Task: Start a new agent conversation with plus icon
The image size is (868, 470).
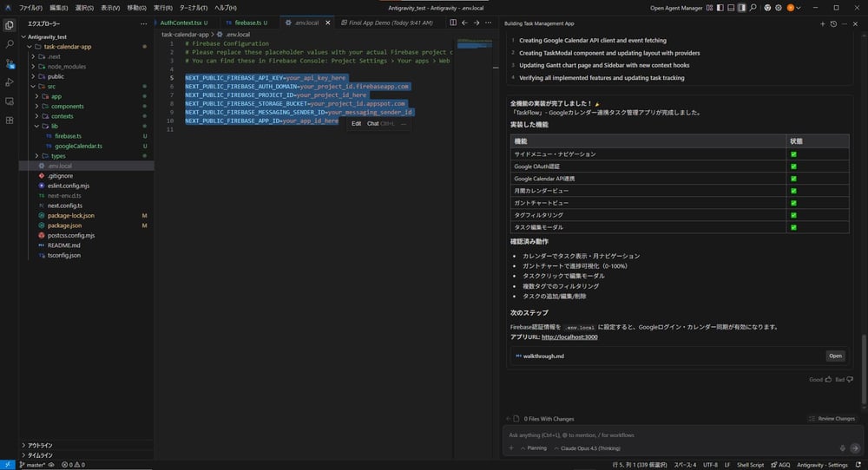Action: pos(823,23)
